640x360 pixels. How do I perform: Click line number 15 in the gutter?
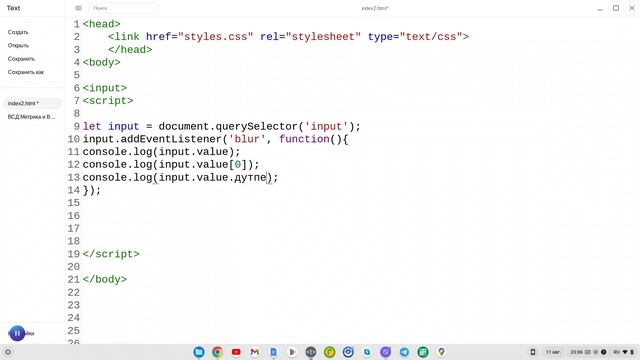73,203
